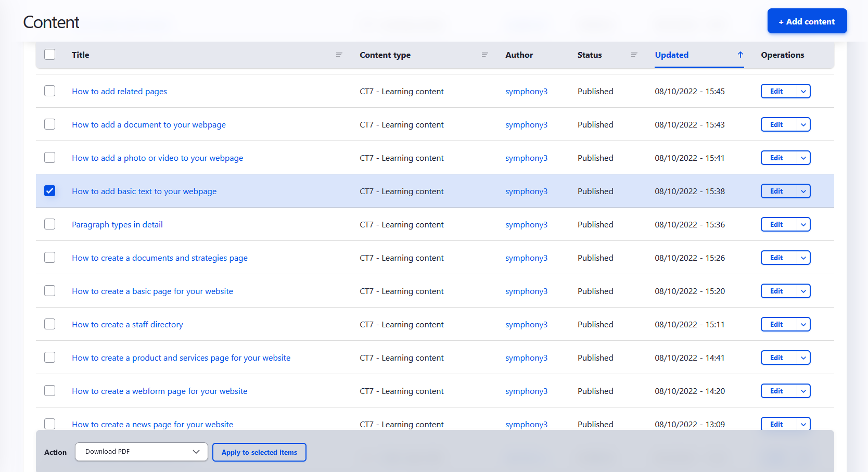Open the Action 'Download PDF' select box
This screenshot has width=868, height=472.
tap(142, 452)
